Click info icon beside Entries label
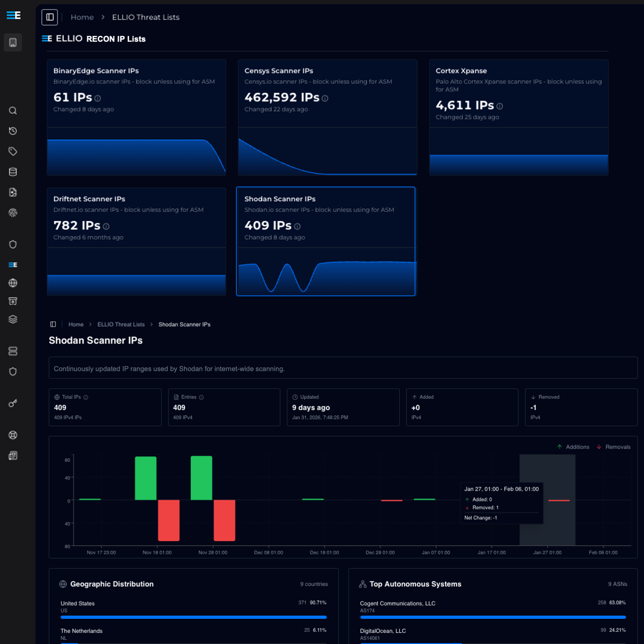 coord(201,397)
